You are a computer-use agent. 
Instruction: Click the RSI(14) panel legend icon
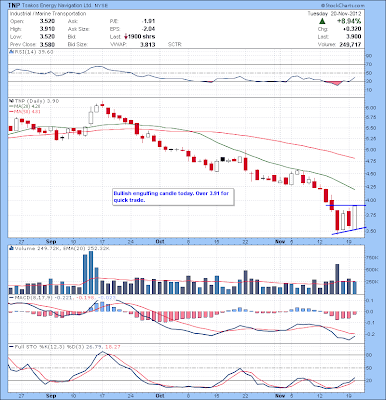pyautogui.click(x=10, y=52)
